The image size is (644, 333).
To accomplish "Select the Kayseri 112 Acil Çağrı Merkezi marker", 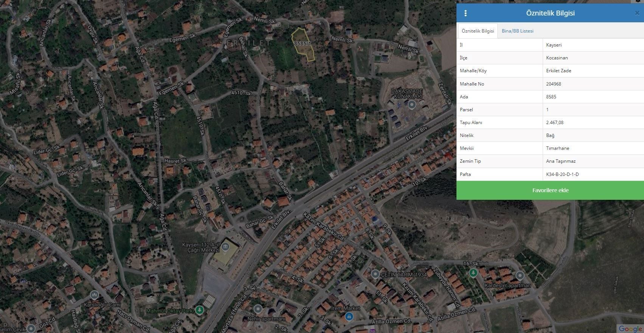I will coord(225,247).
